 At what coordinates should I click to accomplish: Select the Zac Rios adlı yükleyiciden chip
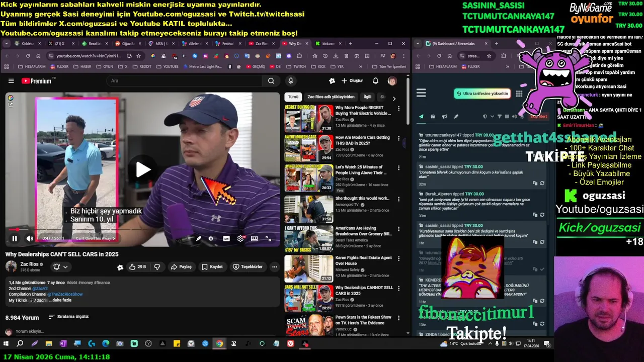[331, 97]
